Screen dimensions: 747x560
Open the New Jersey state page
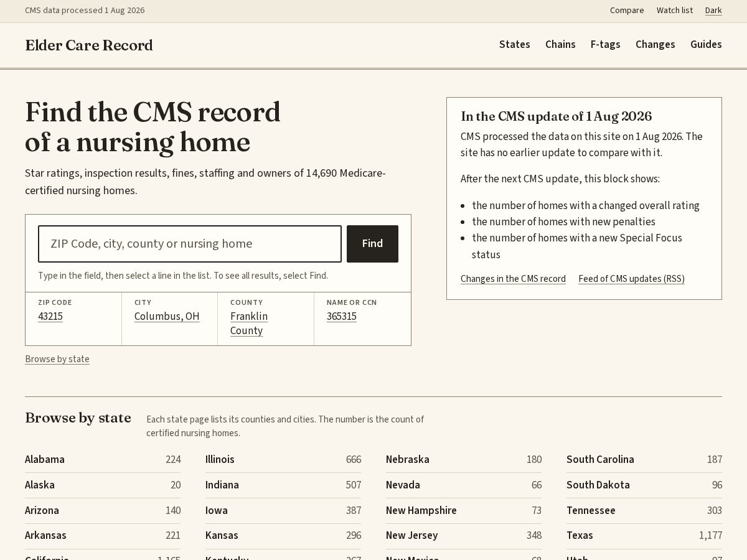(411, 535)
